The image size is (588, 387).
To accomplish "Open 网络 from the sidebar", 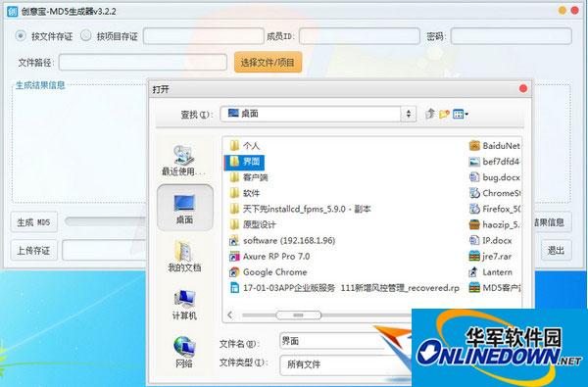I will click(184, 352).
